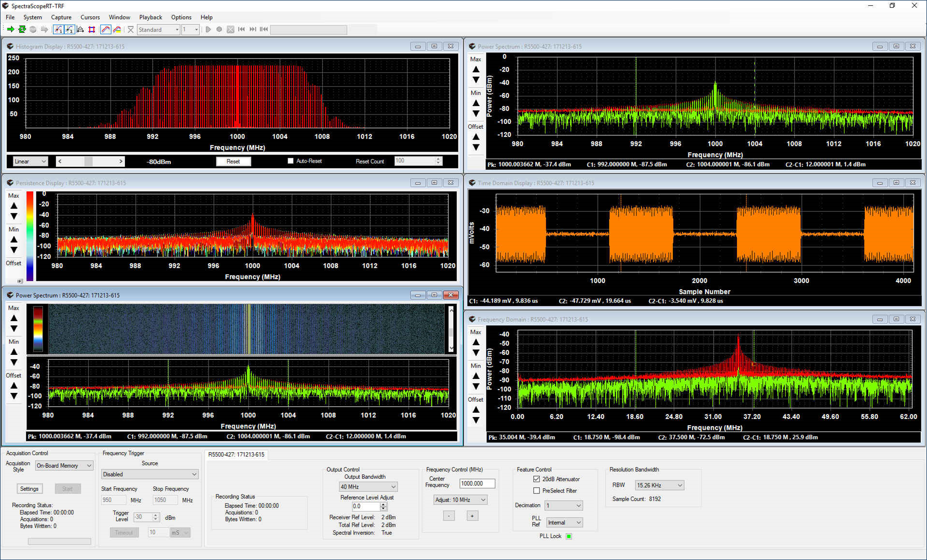Click the averaging X-bar toolbar icon

tap(131, 29)
